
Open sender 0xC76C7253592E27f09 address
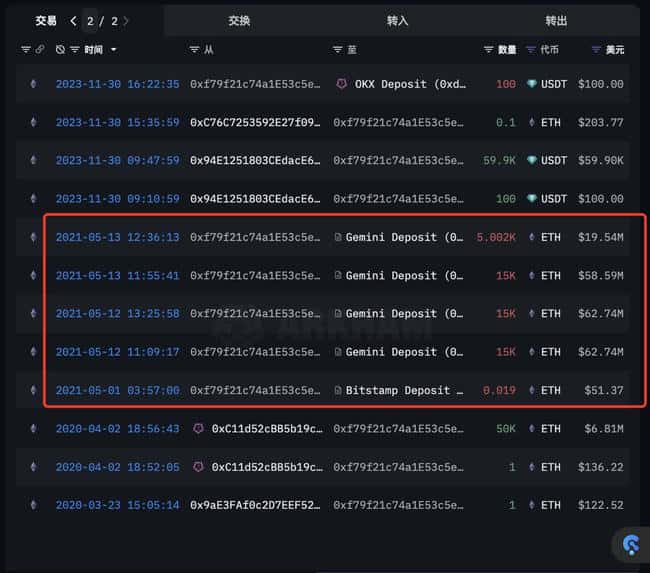pos(255,122)
